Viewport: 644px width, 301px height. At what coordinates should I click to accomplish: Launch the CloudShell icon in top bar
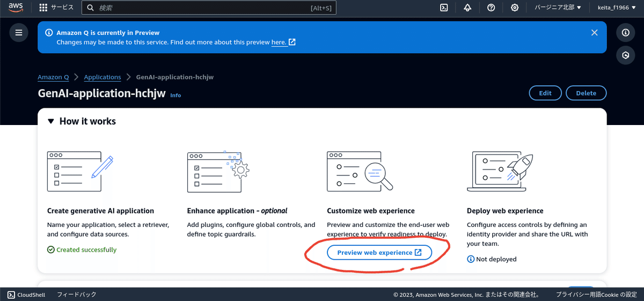point(444,8)
